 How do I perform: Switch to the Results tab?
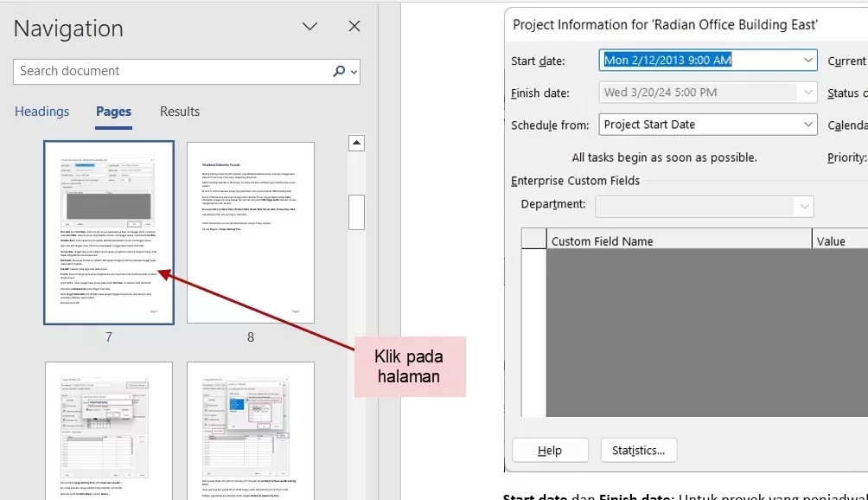pyautogui.click(x=180, y=112)
